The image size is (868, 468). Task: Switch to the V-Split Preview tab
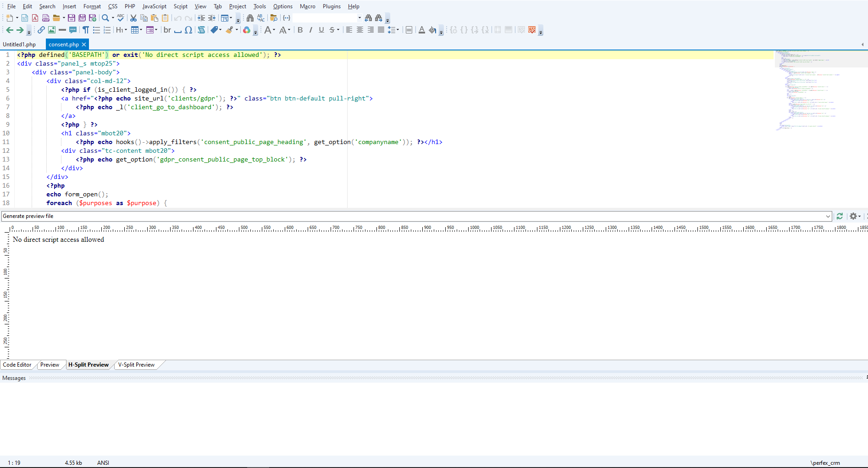[136, 365]
